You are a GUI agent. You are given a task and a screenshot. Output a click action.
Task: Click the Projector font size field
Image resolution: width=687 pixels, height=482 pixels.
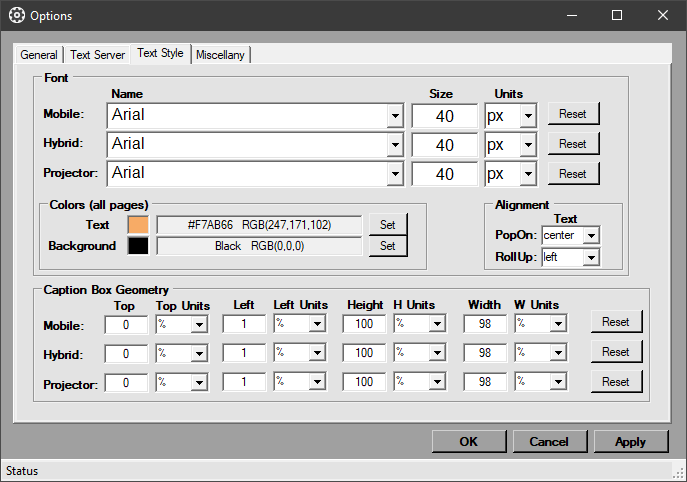point(444,174)
